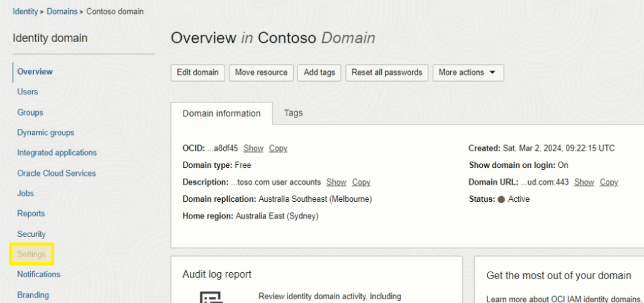Viewport: 644px width, 303px height.
Task: Expand the More actions dropdown
Action: (467, 72)
